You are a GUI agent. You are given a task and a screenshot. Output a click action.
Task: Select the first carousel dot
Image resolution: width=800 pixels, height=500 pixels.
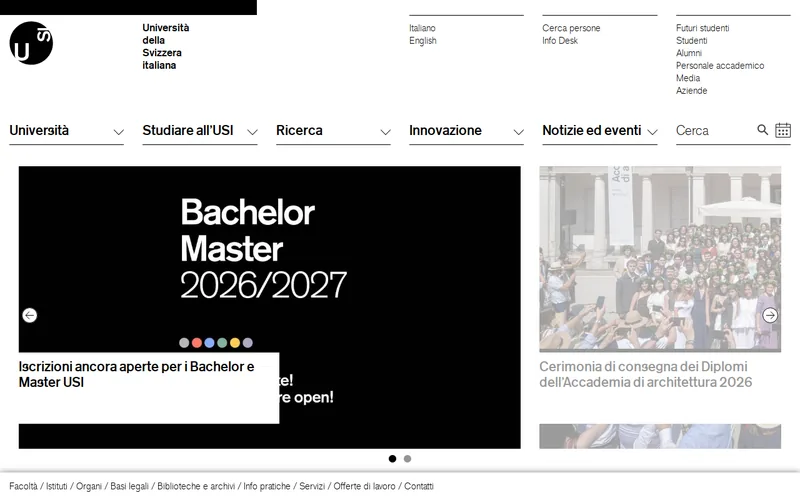[x=392, y=459]
